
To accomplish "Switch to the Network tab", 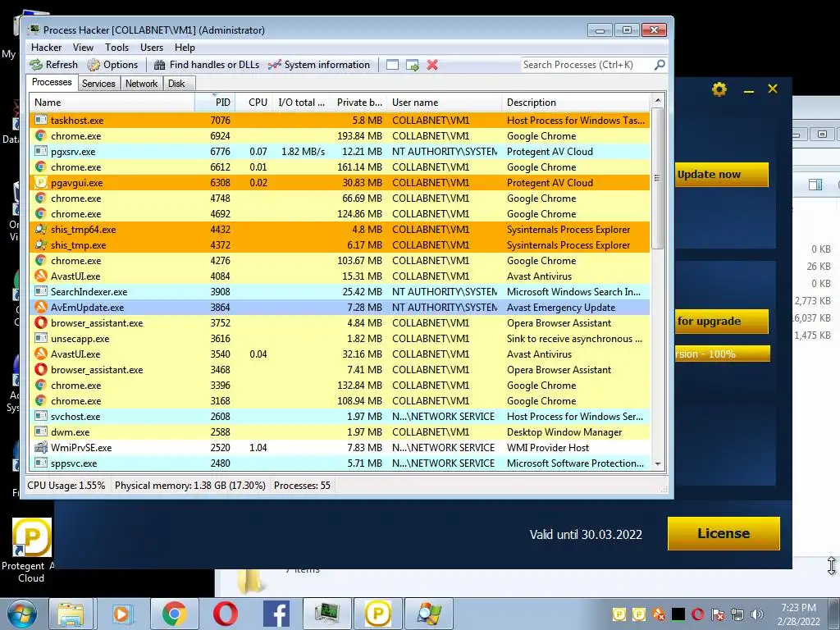I will pos(141,84).
